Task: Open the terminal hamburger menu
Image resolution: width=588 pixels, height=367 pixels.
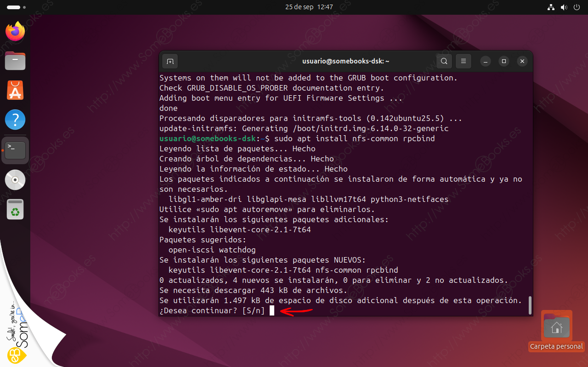Action: (464, 61)
